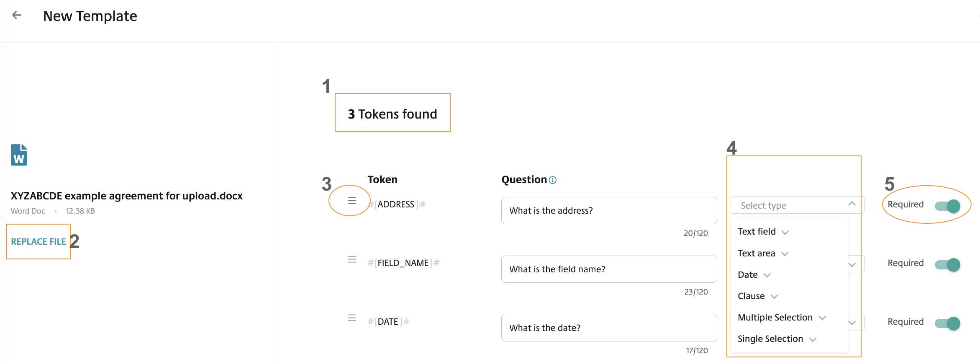980x362 pixels.
Task: Toggle Required for the FIELD_NAME token
Action: tap(948, 264)
